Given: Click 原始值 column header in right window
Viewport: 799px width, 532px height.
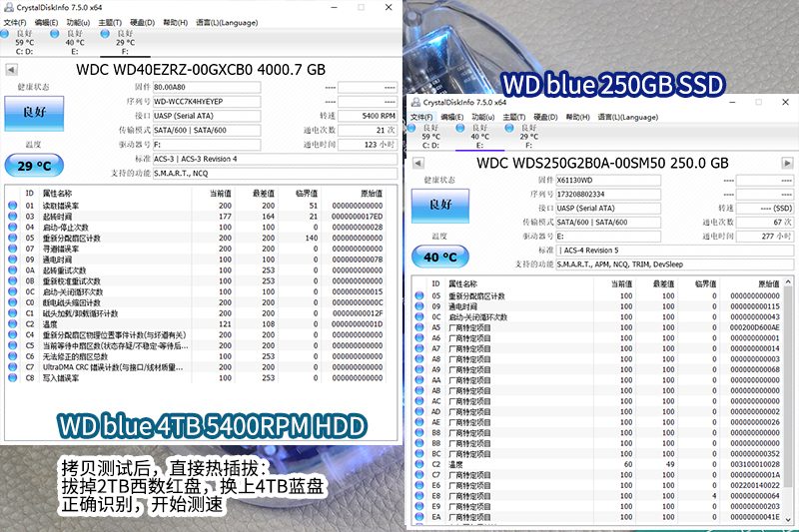Looking at the screenshot, I should click(x=769, y=283).
